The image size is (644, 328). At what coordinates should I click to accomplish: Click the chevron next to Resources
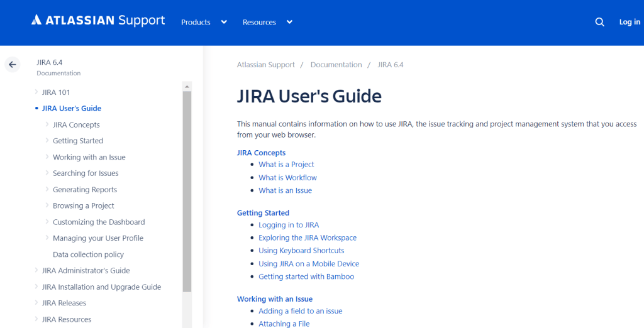point(289,22)
